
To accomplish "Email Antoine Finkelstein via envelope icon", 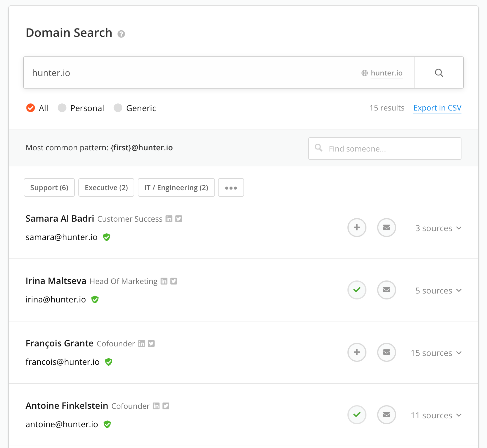I will point(387,415).
